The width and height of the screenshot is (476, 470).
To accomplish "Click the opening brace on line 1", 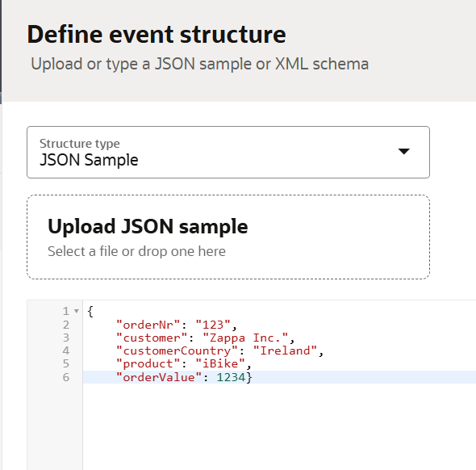I will 90,312.
